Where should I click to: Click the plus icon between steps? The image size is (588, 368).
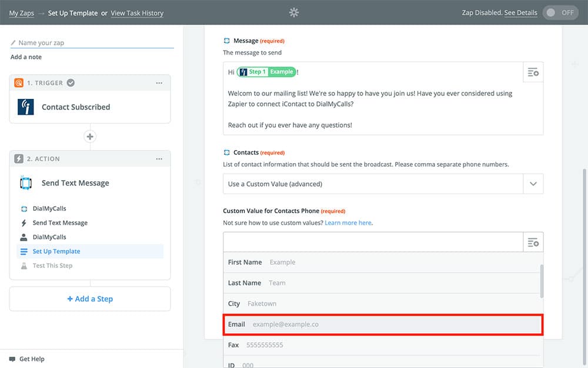[90, 137]
